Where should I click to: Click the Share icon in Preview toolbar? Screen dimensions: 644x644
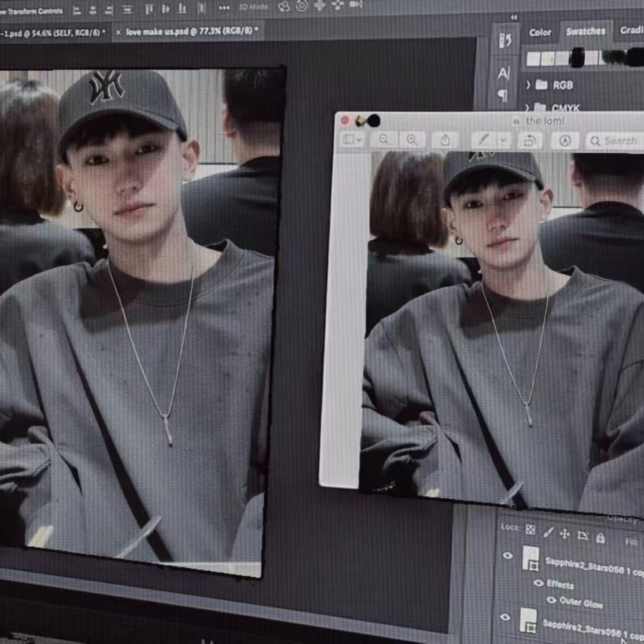445,140
